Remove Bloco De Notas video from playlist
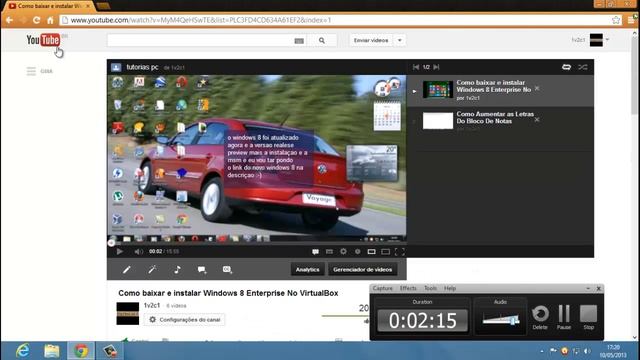This screenshot has height=360, width=640. (x=537, y=120)
